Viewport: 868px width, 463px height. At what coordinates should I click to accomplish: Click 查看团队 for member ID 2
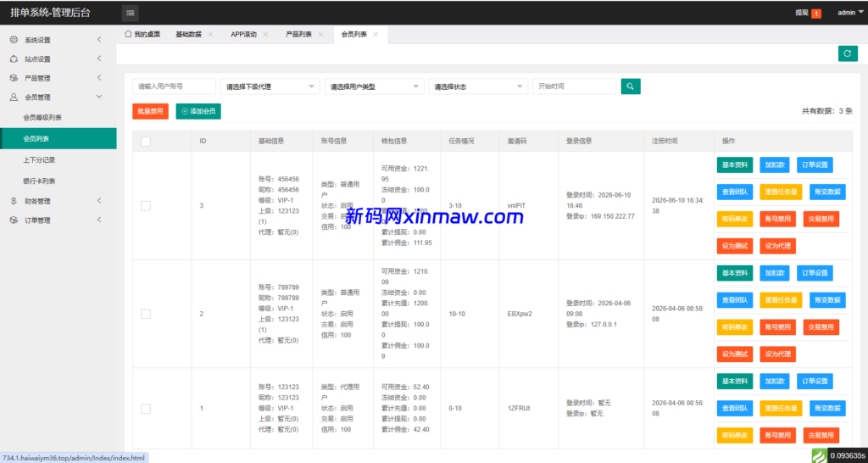tap(735, 300)
